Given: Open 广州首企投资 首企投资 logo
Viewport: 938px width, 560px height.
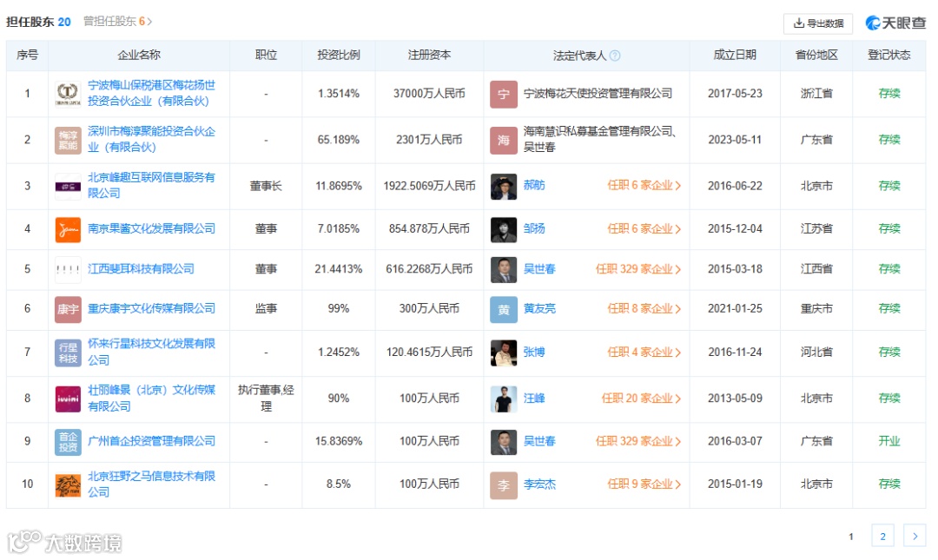Looking at the screenshot, I should coord(69,442).
